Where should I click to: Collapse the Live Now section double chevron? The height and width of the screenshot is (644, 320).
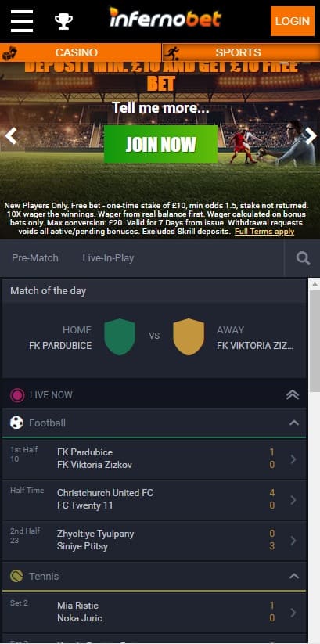coord(293,395)
